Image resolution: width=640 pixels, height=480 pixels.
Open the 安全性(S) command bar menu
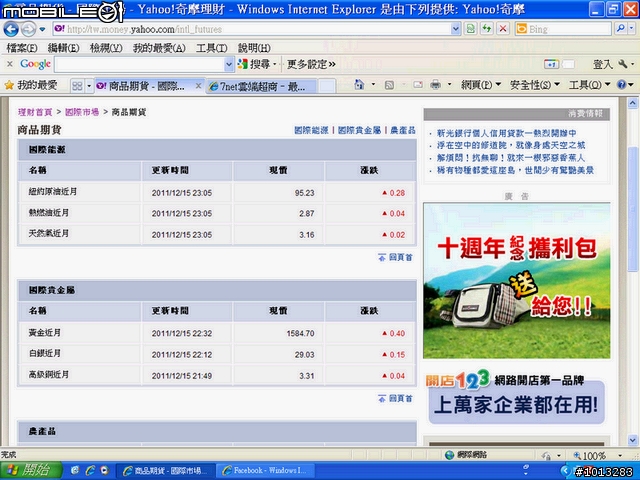coord(534,85)
